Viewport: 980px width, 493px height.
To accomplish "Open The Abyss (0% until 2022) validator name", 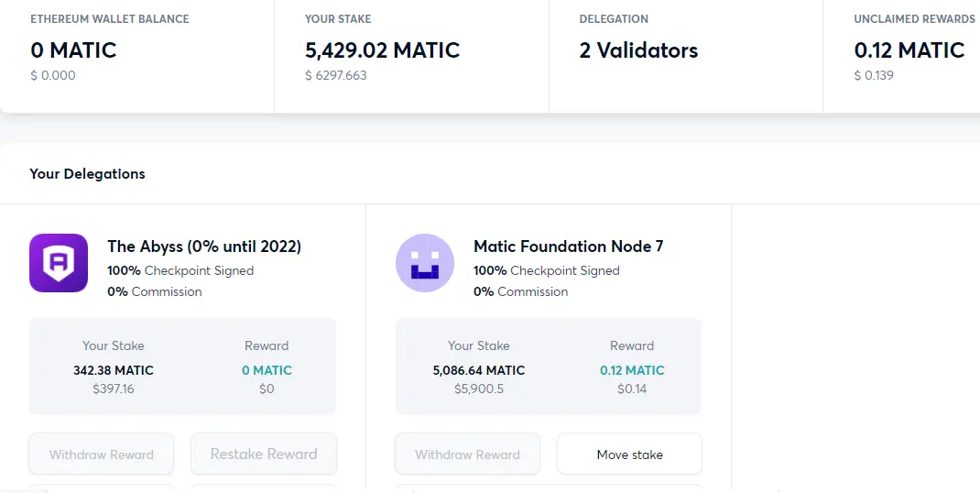I will pyautogui.click(x=204, y=246).
